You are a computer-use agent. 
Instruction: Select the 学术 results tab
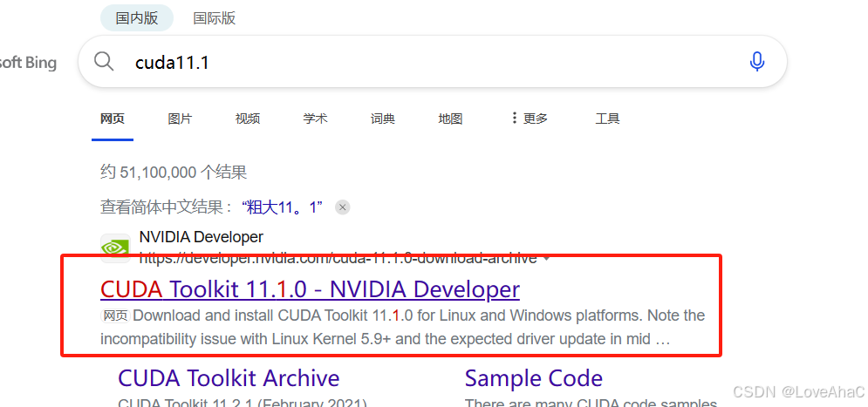coord(315,119)
